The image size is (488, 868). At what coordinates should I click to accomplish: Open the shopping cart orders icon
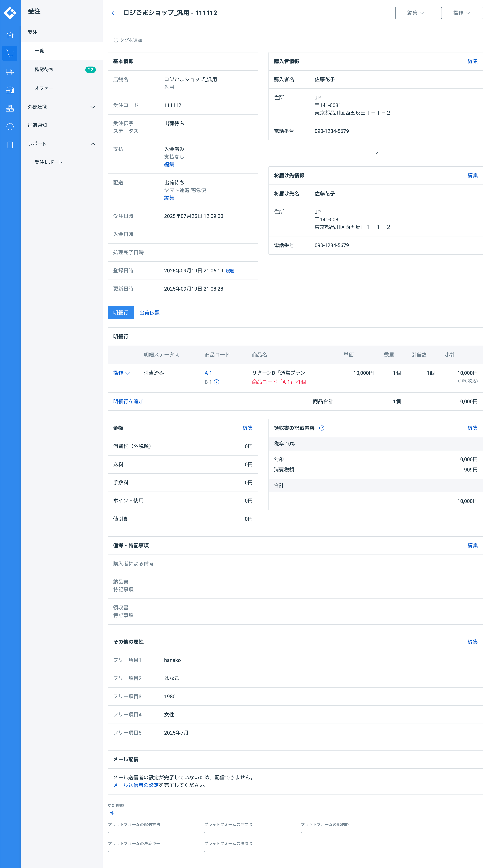click(10, 53)
